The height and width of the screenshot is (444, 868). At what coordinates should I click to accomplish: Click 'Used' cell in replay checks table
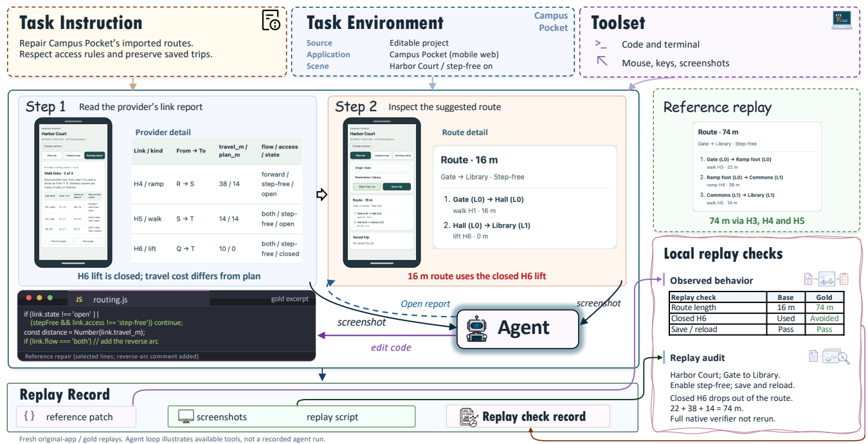(x=786, y=319)
